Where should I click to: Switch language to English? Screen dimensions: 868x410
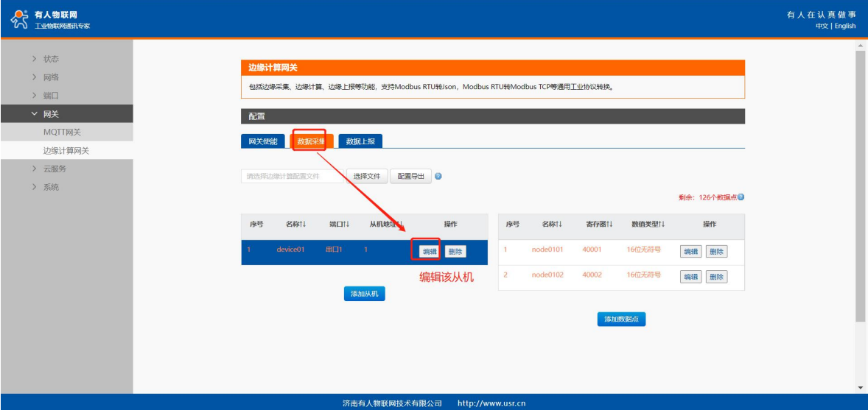pyautogui.click(x=845, y=26)
